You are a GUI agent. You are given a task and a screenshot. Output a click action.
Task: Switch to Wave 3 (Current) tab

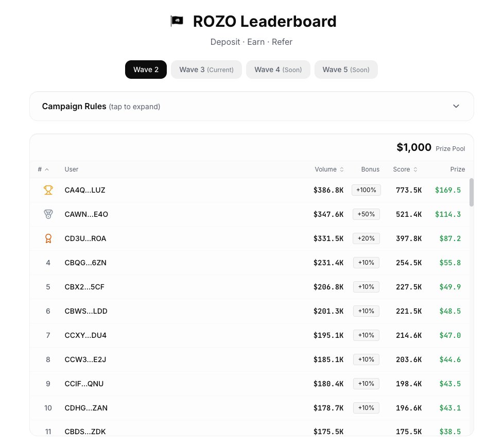(206, 70)
